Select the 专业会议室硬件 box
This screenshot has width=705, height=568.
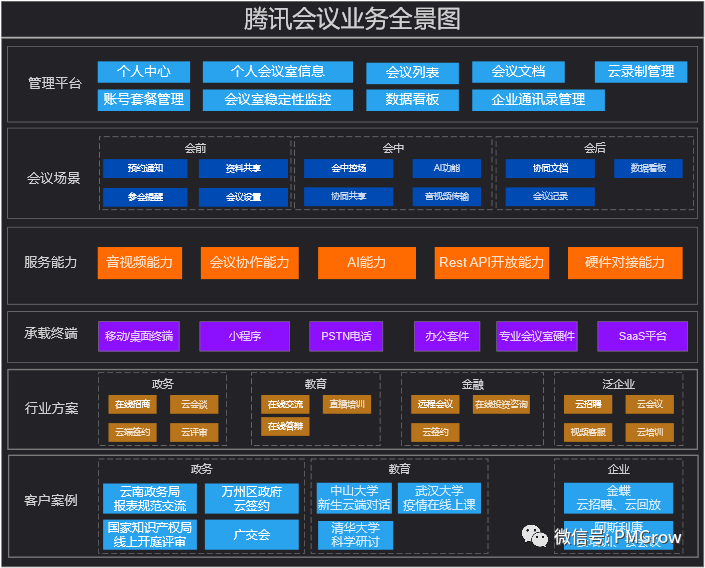[537, 336]
